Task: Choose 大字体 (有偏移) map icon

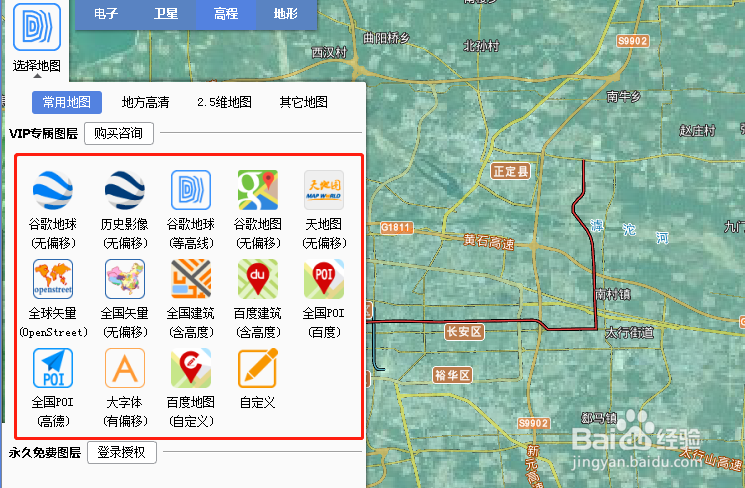Action: 124,368
